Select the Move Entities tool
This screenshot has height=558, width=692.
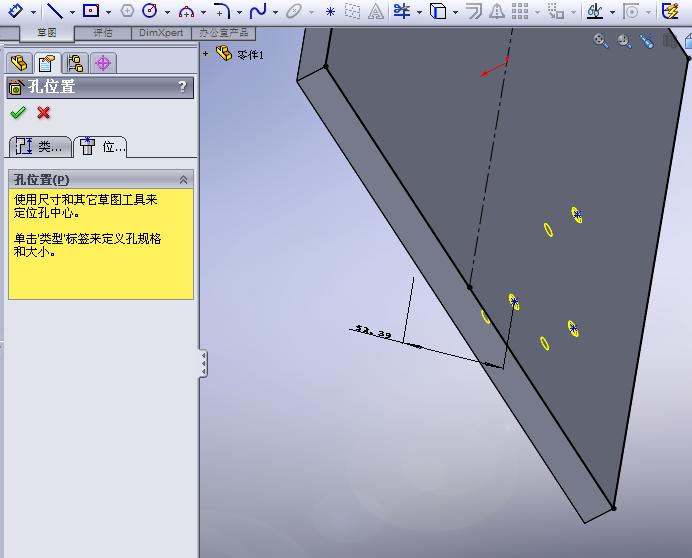point(556,11)
